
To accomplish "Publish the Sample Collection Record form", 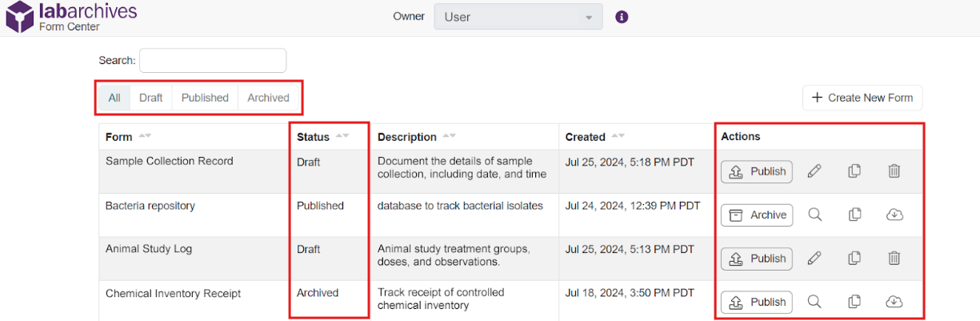I will click(757, 171).
